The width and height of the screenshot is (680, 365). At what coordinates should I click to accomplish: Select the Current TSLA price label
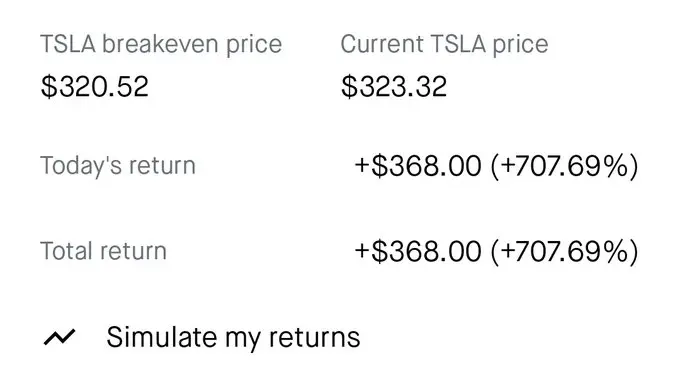point(444,44)
